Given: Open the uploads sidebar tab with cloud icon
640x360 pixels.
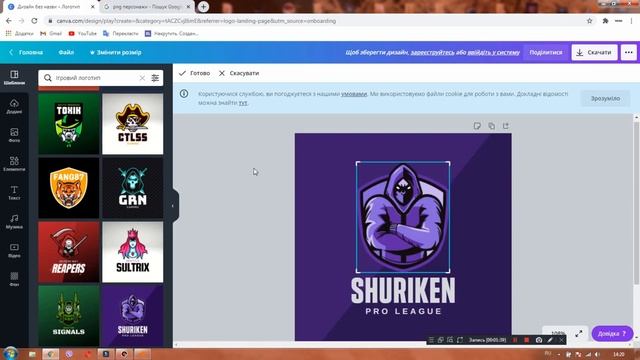Looking at the screenshot, I should pos(14,106).
